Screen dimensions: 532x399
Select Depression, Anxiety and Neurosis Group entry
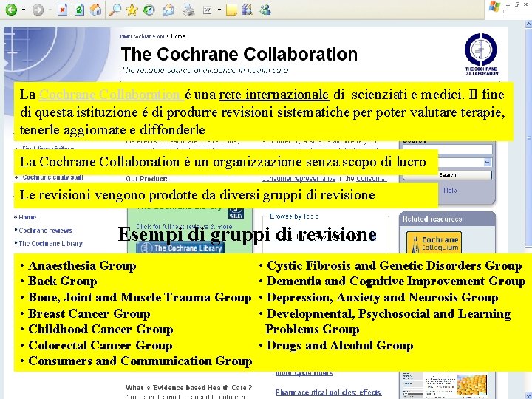click(x=382, y=297)
